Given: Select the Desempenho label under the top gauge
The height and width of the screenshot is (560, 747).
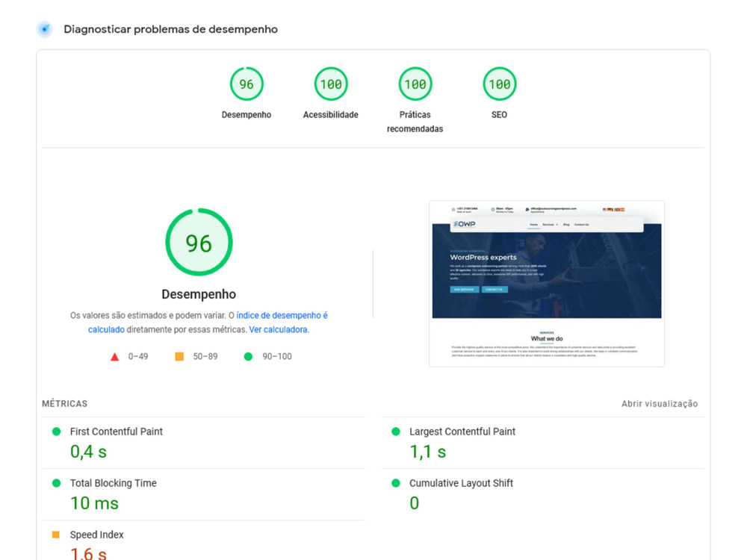Looking at the screenshot, I should (x=247, y=115).
